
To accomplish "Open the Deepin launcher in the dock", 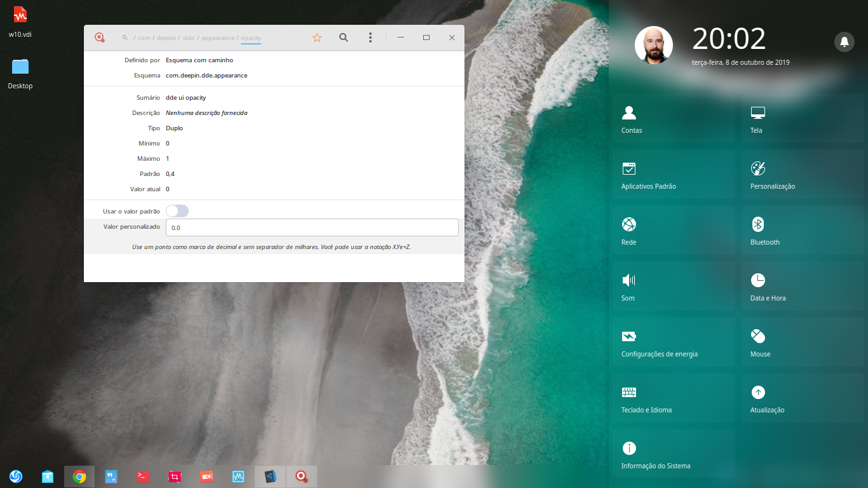I will (x=16, y=477).
